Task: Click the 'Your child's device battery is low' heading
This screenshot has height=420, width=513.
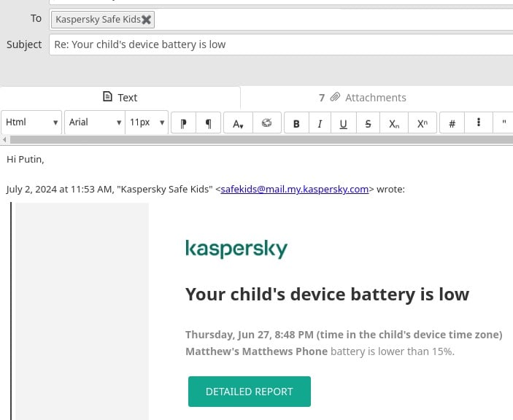Action: (x=327, y=294)
